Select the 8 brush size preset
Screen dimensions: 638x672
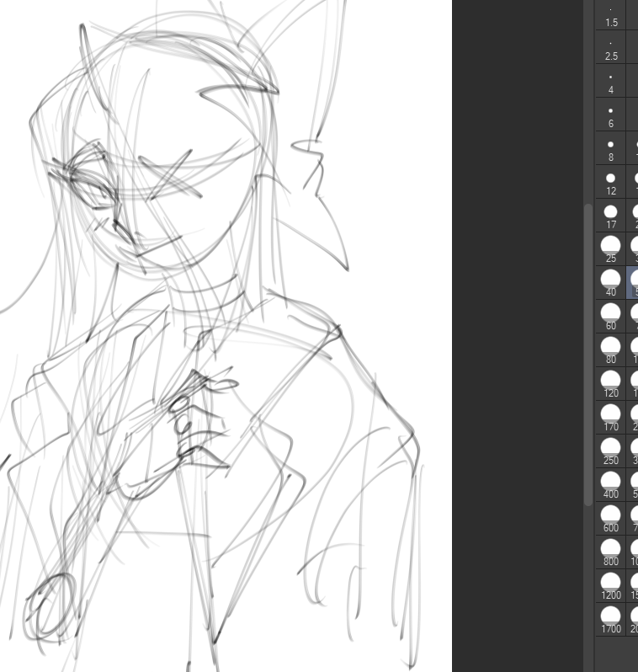[610, 148]
